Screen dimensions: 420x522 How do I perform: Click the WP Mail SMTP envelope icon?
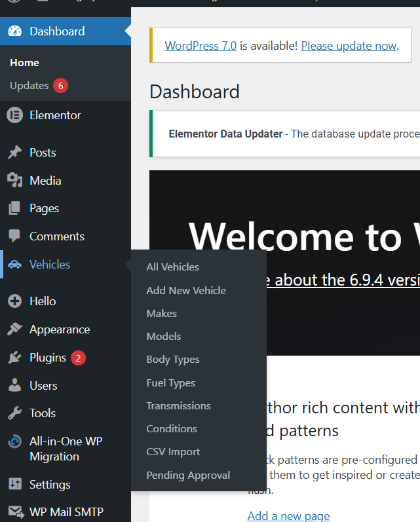16,512
